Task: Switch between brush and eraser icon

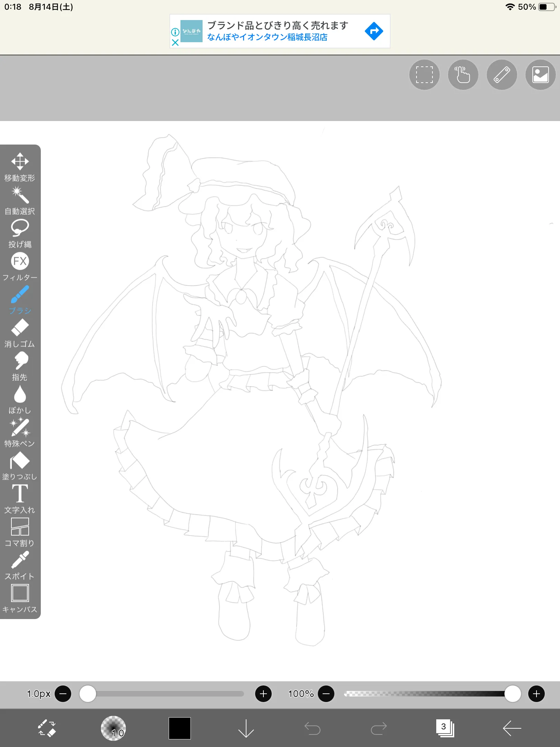Action: [x=47, y=728]
